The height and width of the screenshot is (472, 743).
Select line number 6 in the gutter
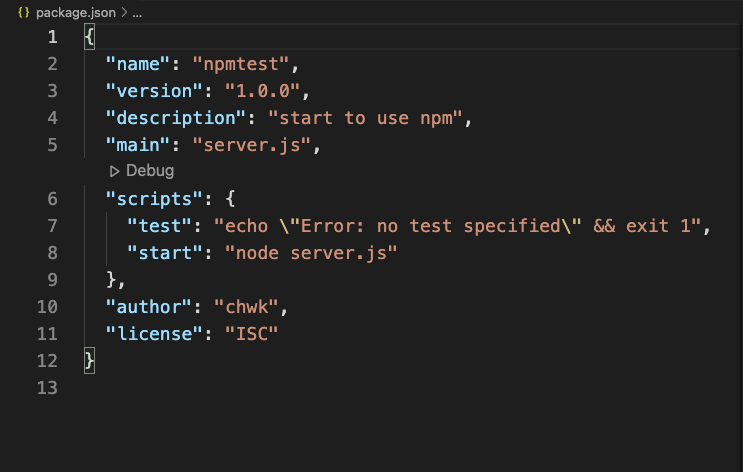[52, 198]
